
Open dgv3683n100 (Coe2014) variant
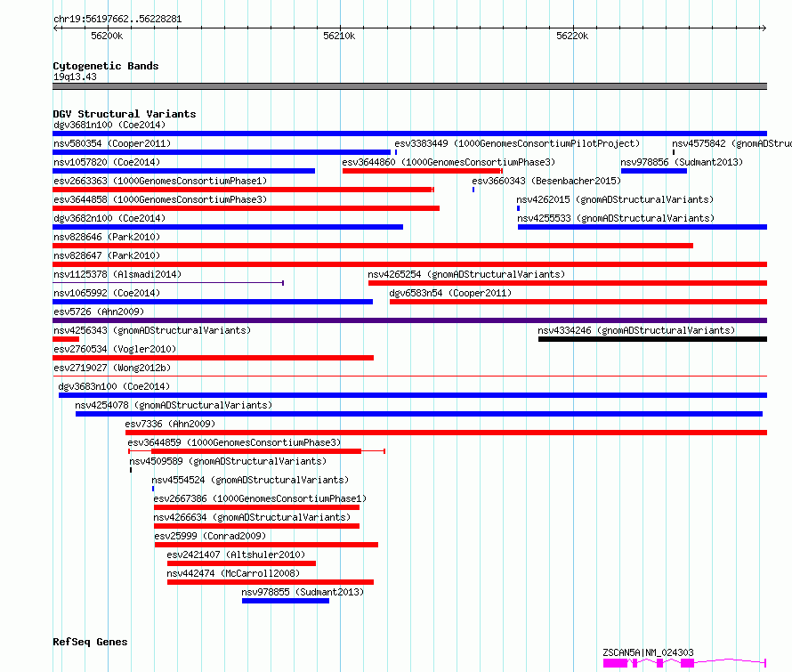pyautogui.click(x=114, y=386)
